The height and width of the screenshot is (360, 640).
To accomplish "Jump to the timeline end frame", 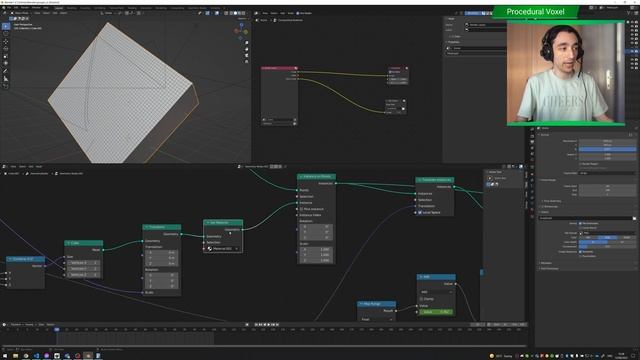I will click(x=278, y=324).
